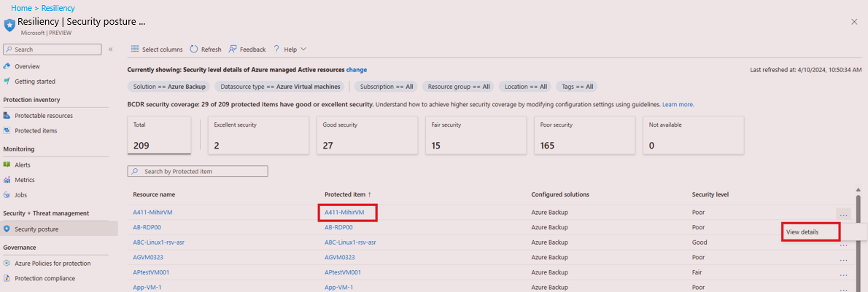
Task: Click Refresh toolbar button
Action: [x=206, y=50]
